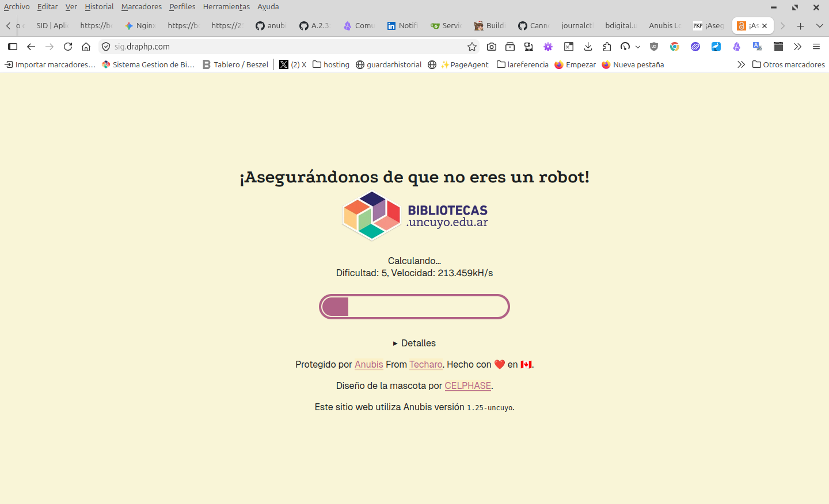Screen dimensions: 829x504
Task: Follow the CELPHASE link
Action: click(x=468, y=385)
